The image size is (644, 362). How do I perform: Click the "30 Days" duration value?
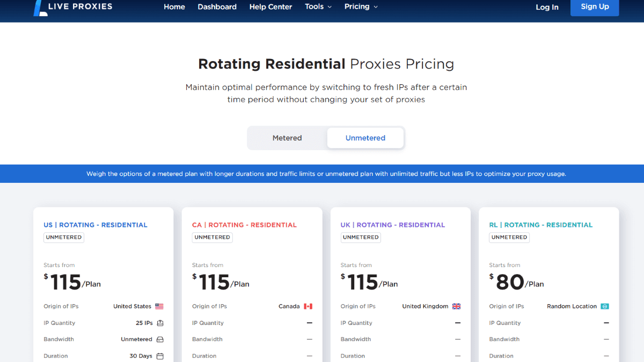(141, 356)
